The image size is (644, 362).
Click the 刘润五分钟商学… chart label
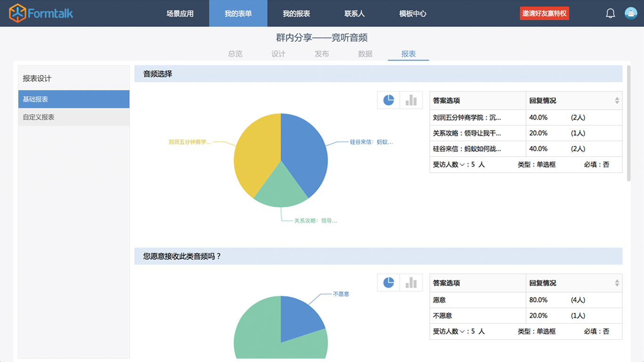pyautogui.click(x=190, y=141)
